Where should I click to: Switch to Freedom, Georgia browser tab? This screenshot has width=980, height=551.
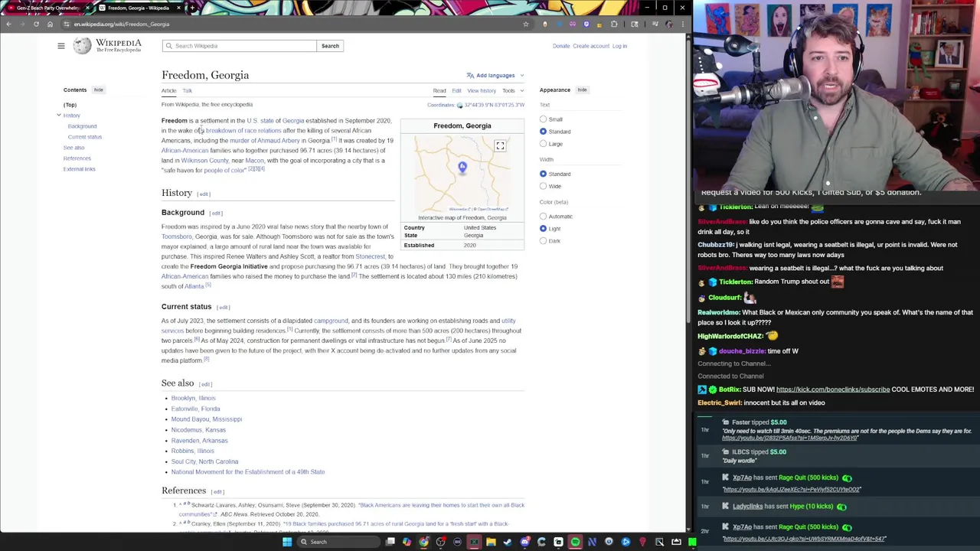(x=138, y=8)
